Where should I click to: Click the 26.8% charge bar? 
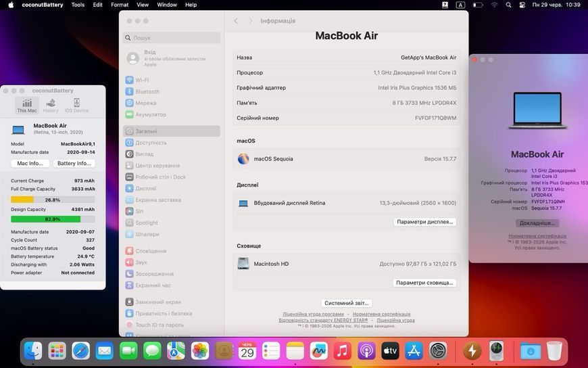tap(53, 200)
